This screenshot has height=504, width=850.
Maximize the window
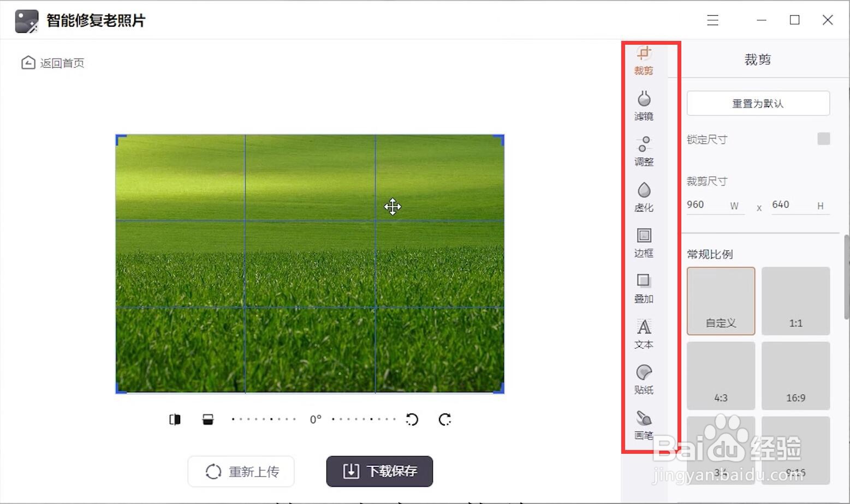coord(795,20)
